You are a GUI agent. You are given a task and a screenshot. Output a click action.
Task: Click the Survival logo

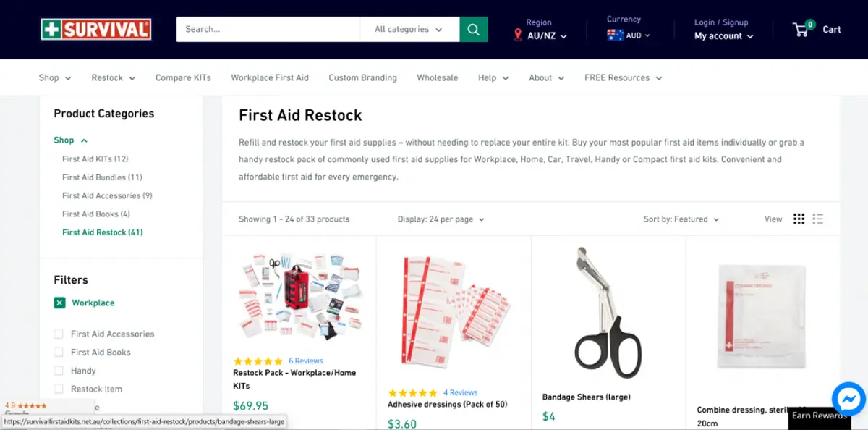pyautogui.click(x=96, y=30)
